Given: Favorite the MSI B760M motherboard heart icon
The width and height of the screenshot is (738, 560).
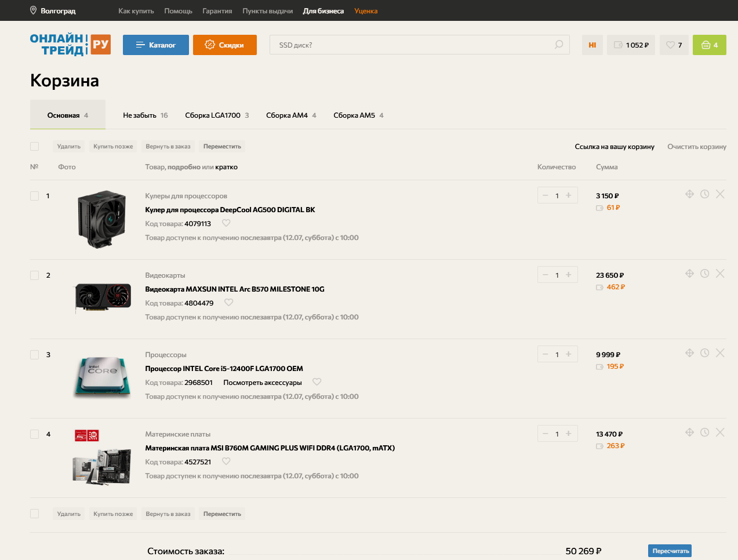Looking at the screenshot, I should tap(226, 461).
